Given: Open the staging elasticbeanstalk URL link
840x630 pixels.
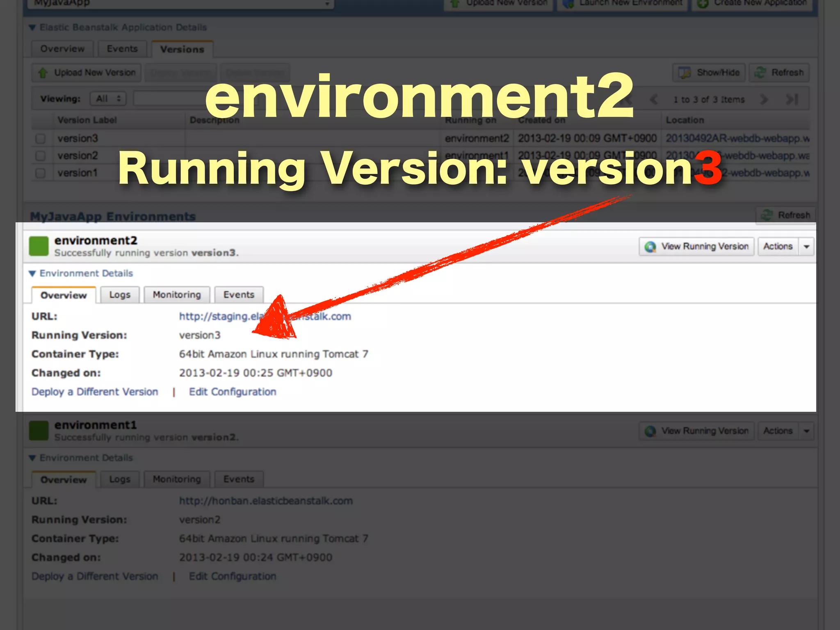Looking at the screenshot, I should coord(265,316).
